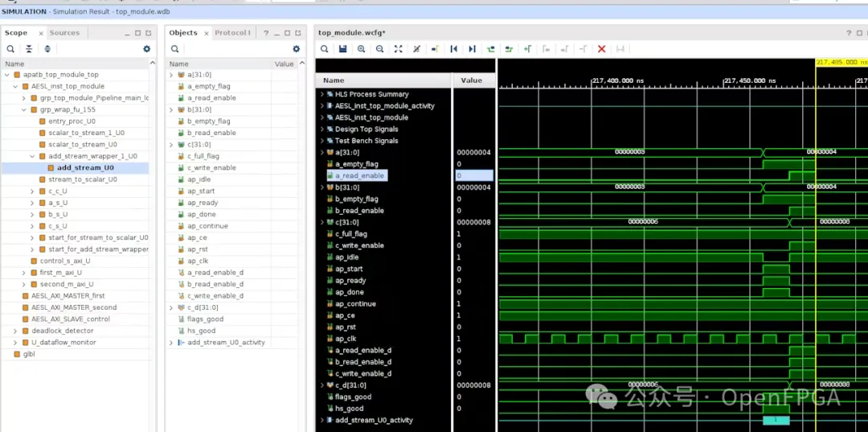
Task: Jump to the latest waveform time
Action: [x=472, y=49]
